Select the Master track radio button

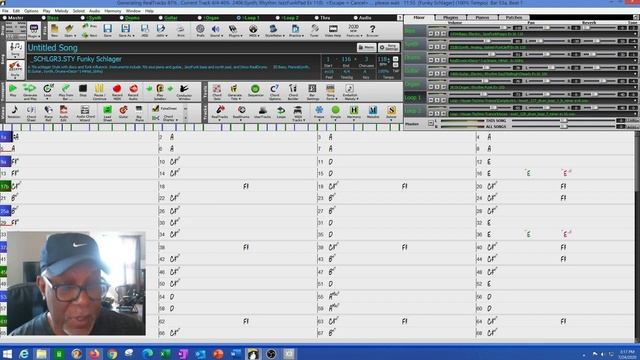tap(5, 18)
